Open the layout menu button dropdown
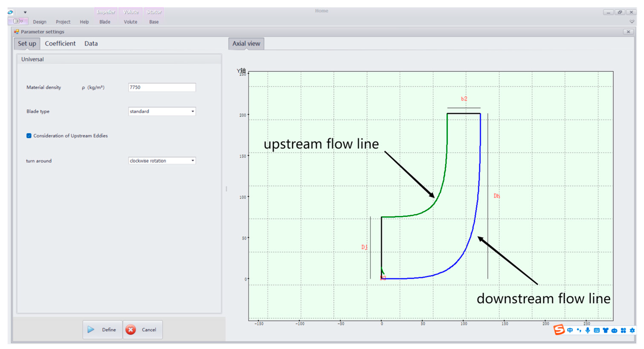The image size is (644, 349). coord(18,21)
